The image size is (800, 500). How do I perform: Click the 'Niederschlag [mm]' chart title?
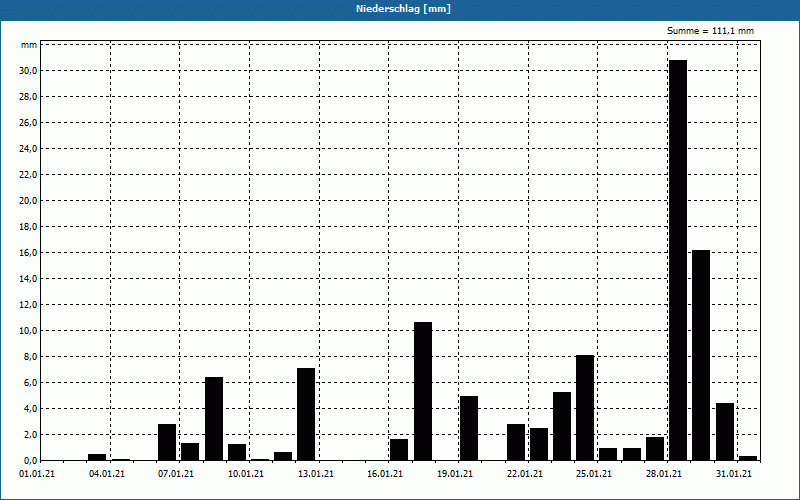coord(403,9)
